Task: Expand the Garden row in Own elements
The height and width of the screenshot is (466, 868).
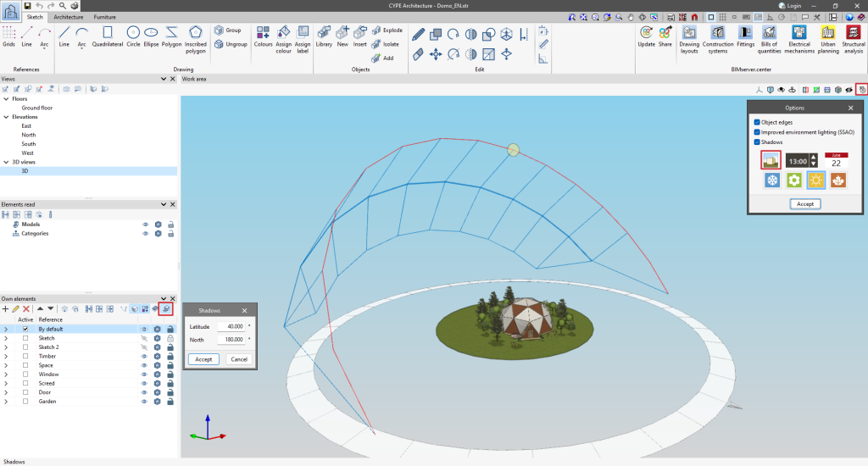Action: (x=6, y=402)
